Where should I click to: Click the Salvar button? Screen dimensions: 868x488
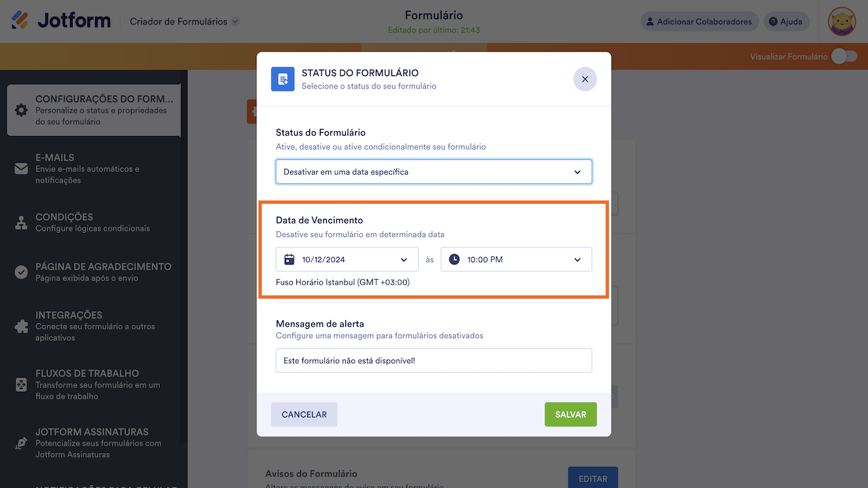pyautogui.click(x=570, y=415)
